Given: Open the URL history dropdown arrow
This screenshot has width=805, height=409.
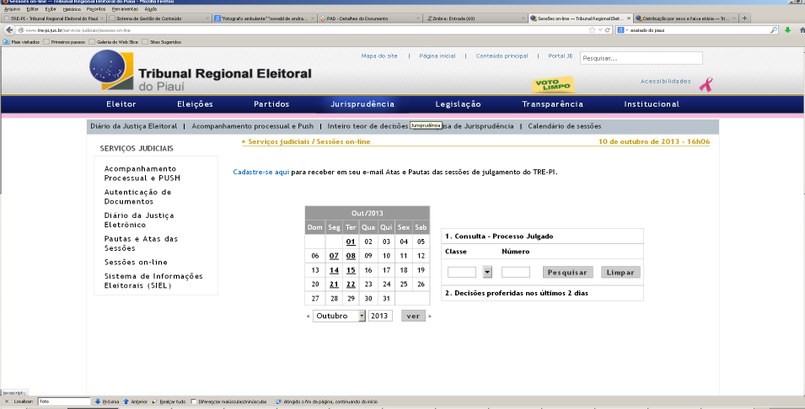Looking at the screenshot, I should click(600, 30).
